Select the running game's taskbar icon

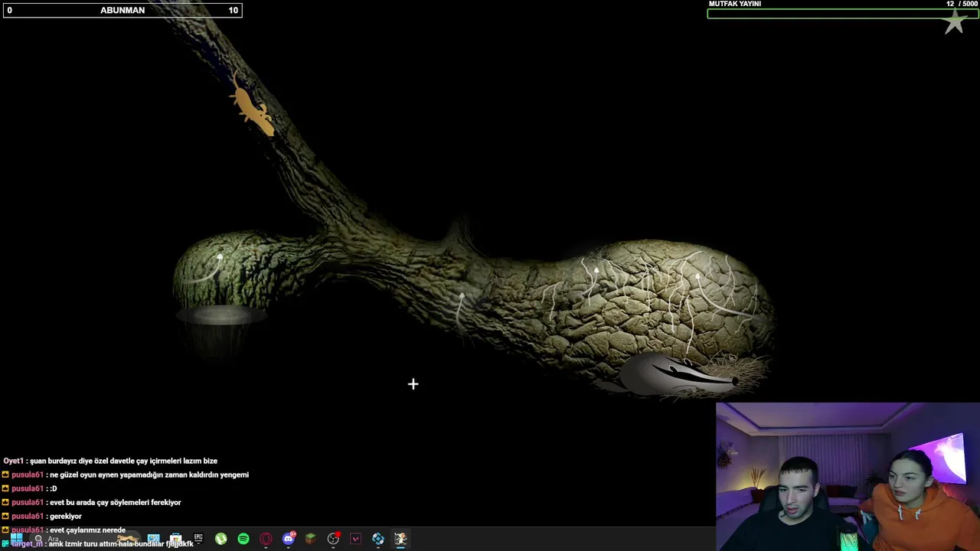point(400,539)
